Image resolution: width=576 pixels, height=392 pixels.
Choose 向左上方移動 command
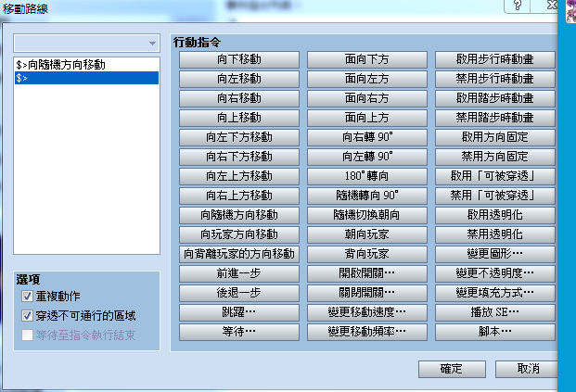point(239,176)
